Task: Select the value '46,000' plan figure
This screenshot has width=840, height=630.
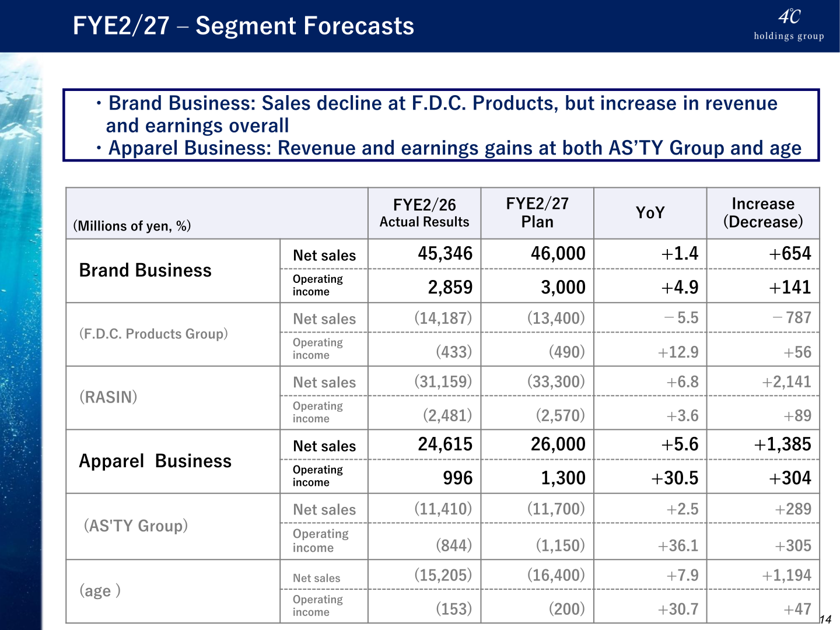Action: (558, 254)
